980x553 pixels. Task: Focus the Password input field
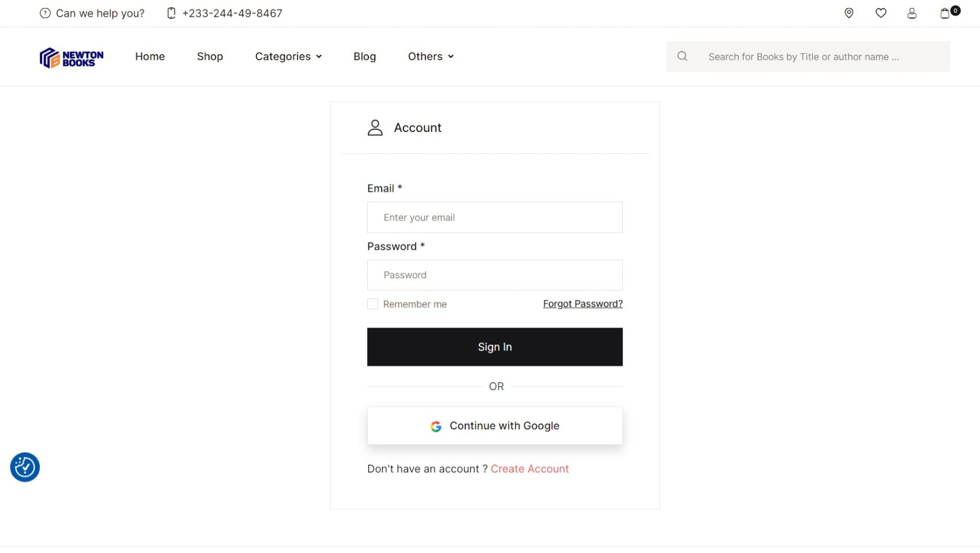(x=495, y=275)
